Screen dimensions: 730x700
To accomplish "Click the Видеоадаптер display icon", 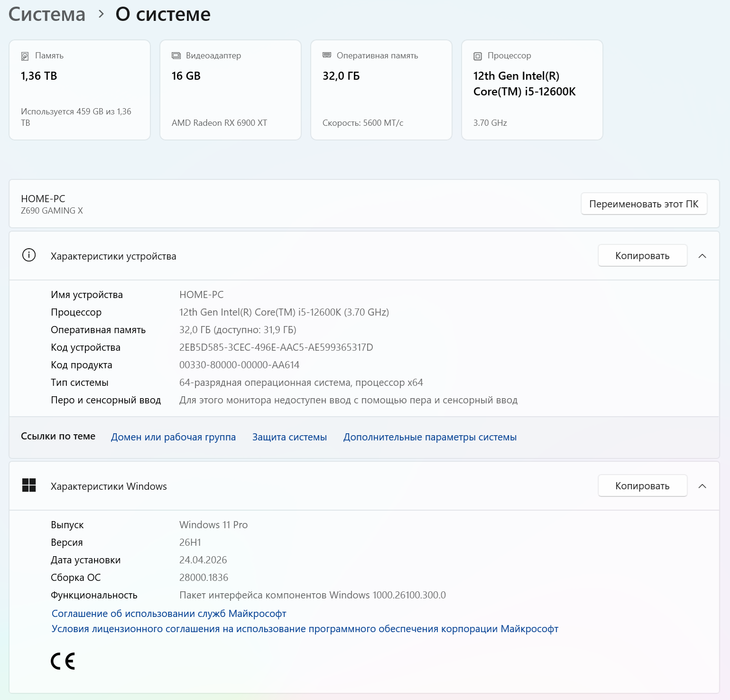I will [x=176, y=56].
